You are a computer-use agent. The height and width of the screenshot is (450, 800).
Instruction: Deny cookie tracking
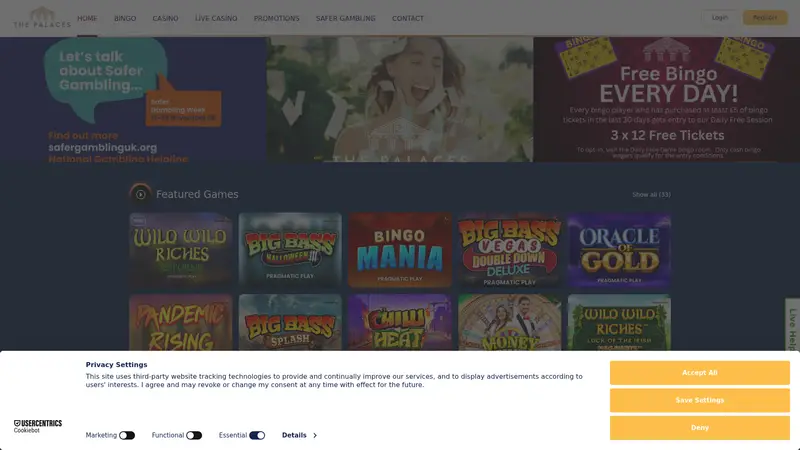[x=699, y=428]
